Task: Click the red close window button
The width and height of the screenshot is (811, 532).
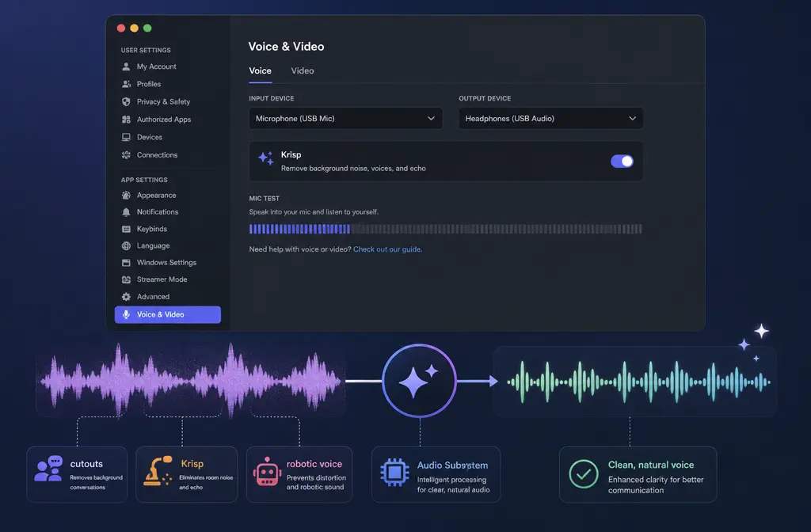Action: click(121, 28)
